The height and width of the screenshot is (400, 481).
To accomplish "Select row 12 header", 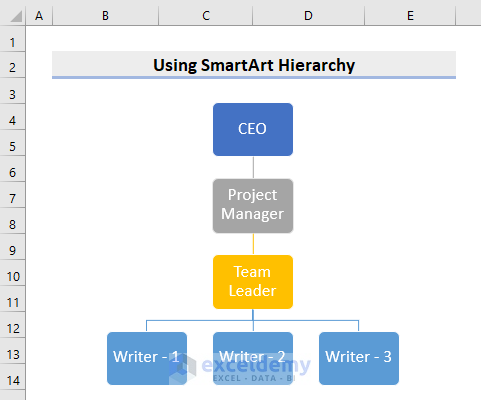I will pos(13,325).
